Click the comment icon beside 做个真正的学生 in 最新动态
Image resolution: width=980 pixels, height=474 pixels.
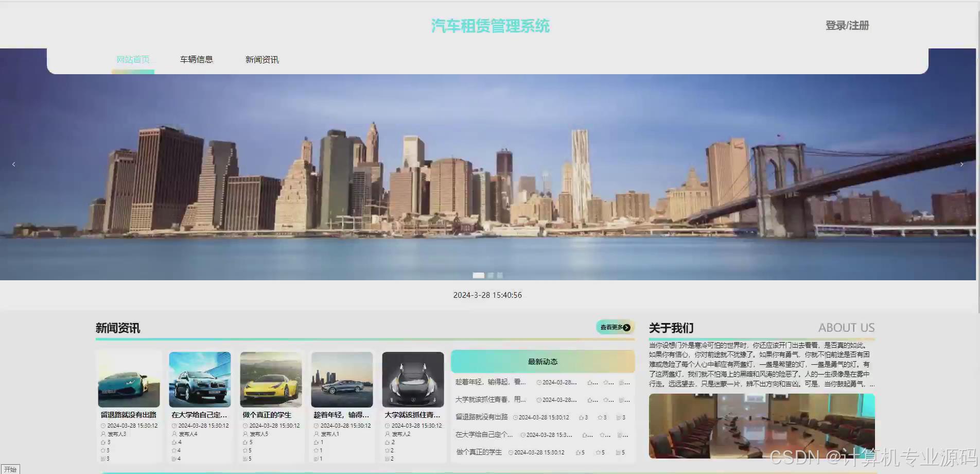coord(618,452)
